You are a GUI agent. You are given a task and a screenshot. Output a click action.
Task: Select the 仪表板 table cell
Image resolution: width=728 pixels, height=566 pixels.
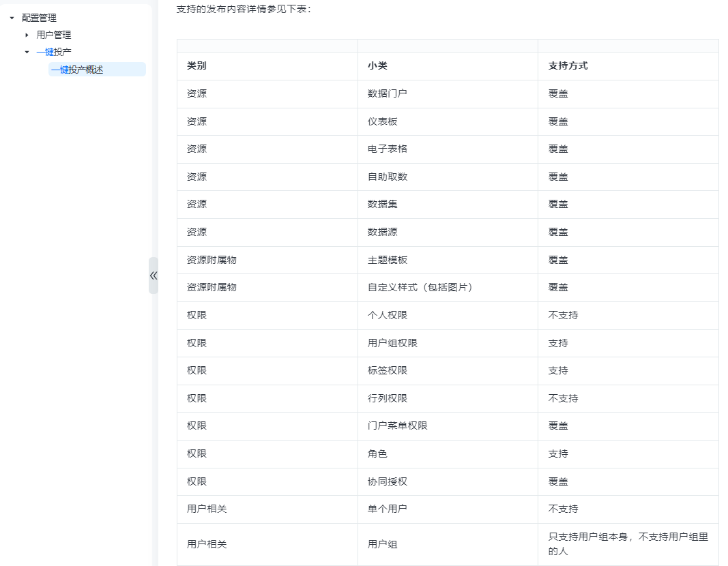(x=382, y=121)
